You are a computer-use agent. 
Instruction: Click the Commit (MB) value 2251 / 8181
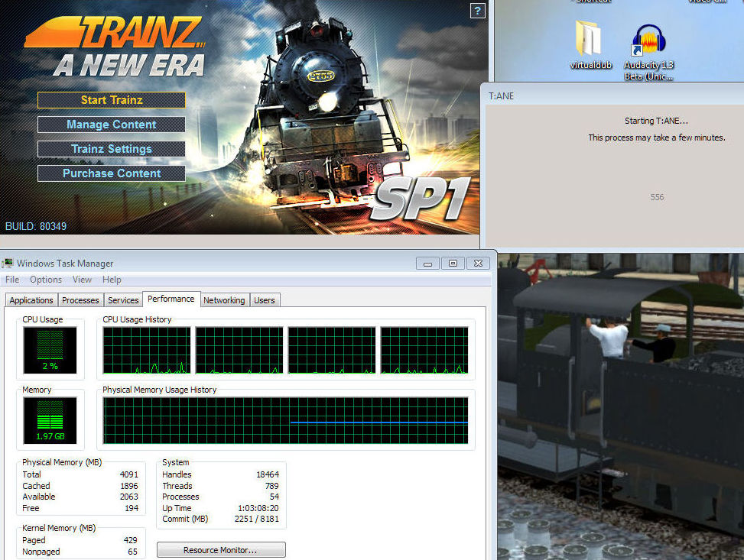tap(257, 520)
